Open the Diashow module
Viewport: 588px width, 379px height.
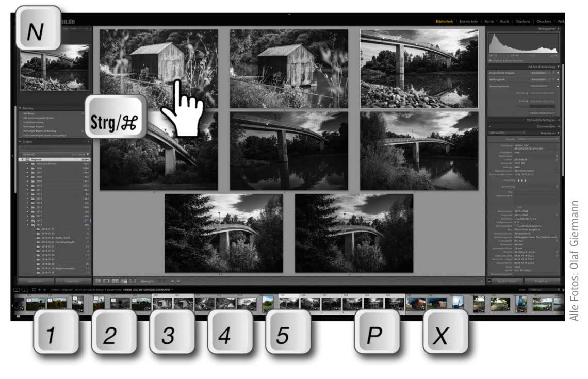click(522, 21)
